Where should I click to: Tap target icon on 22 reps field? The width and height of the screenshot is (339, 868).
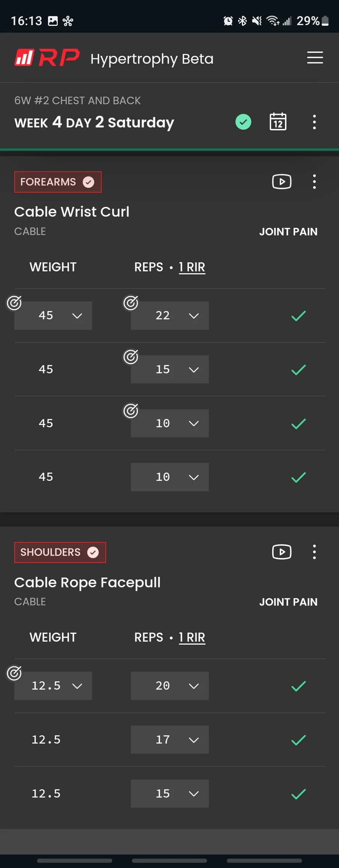click(130, 303)
